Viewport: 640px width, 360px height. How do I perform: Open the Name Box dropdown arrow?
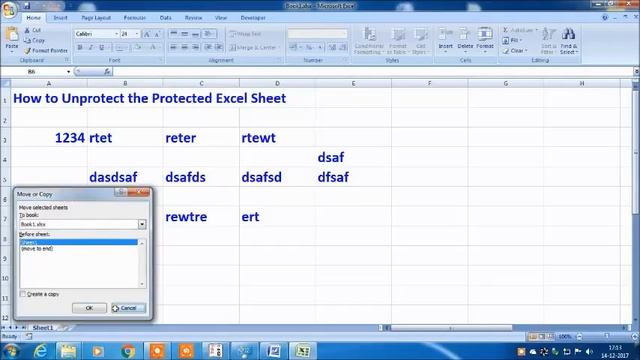click(x=68, y=71)
